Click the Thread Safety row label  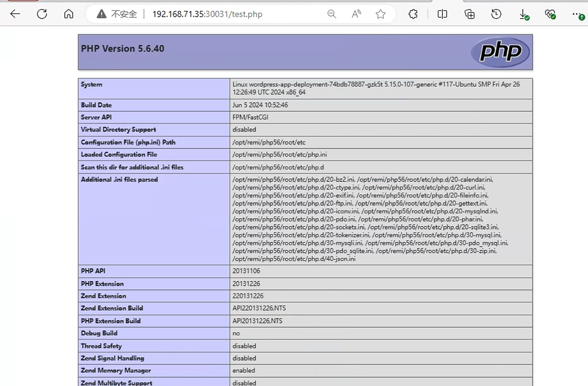(x=101, y=346)
